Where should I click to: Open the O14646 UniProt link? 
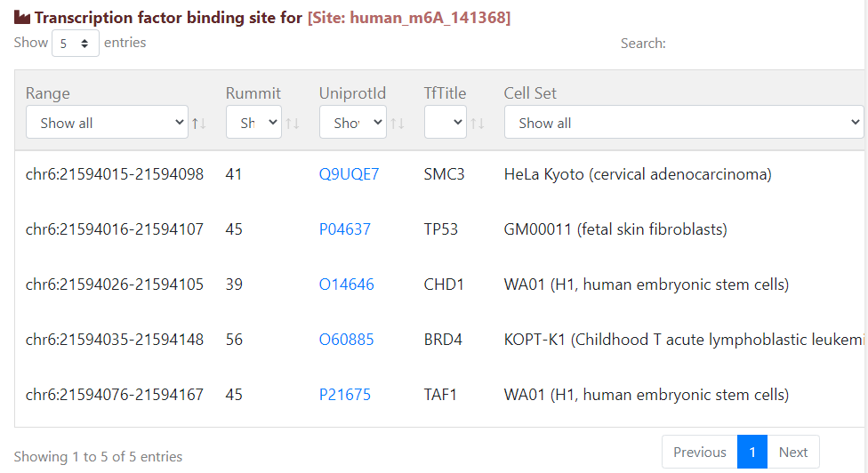pyautogui.click(x=347, y=285)
